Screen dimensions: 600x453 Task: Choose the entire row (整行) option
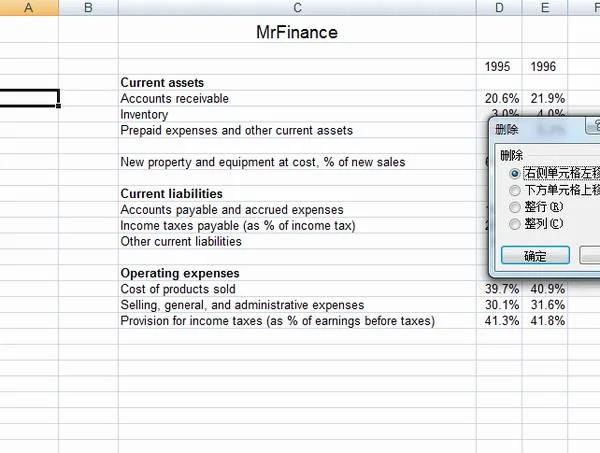tap(515, 207)
